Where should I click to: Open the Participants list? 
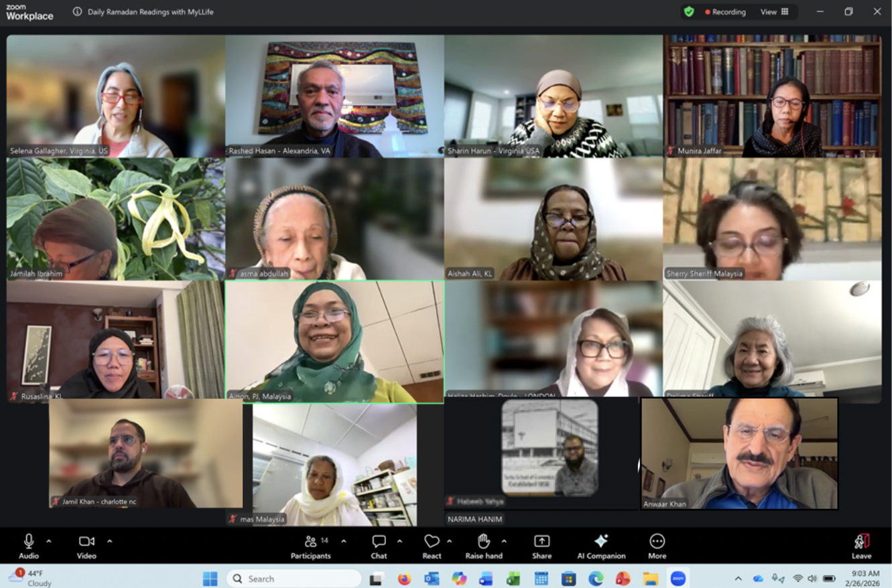(310, 545)
